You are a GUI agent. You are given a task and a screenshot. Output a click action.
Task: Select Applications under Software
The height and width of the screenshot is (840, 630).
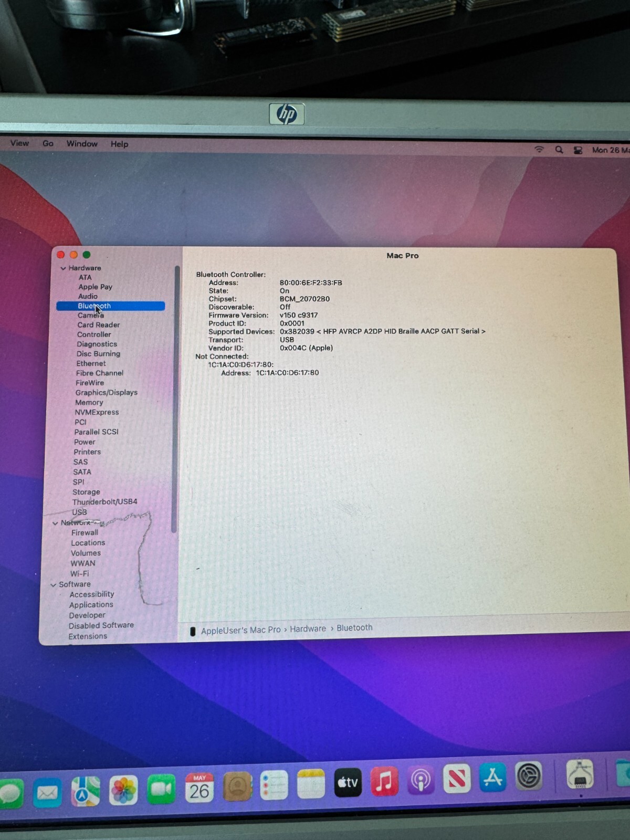pyautogui.click(x=91, y=605)
